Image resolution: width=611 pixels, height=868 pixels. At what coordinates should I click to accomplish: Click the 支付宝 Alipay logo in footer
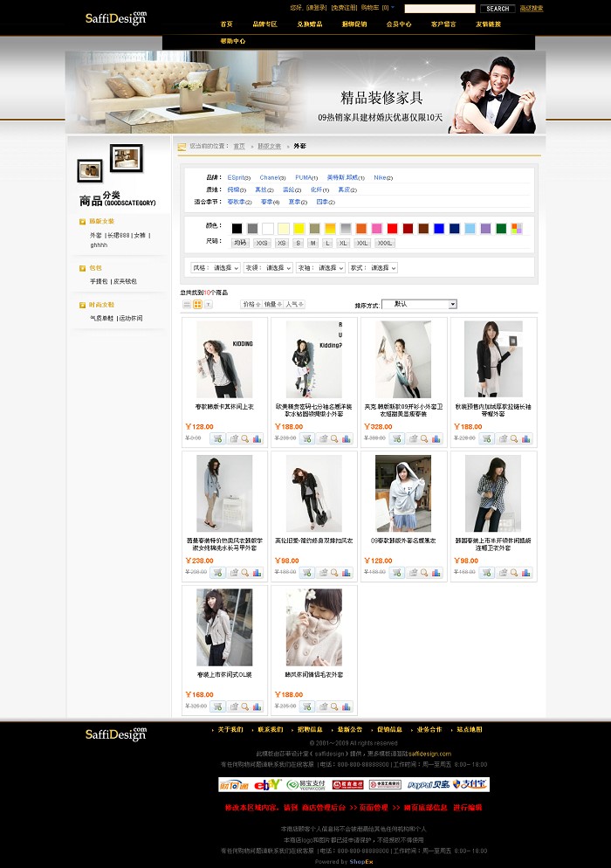coord(470,784)
